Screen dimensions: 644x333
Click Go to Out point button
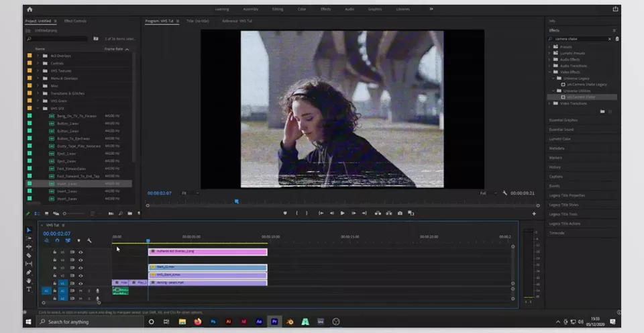point(364,213)
